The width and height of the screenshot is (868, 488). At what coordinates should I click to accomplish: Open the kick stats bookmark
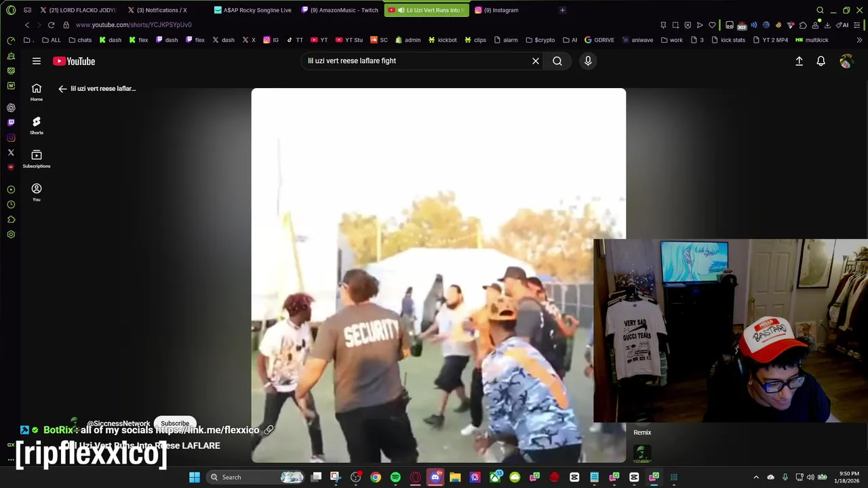click(728, 40)
